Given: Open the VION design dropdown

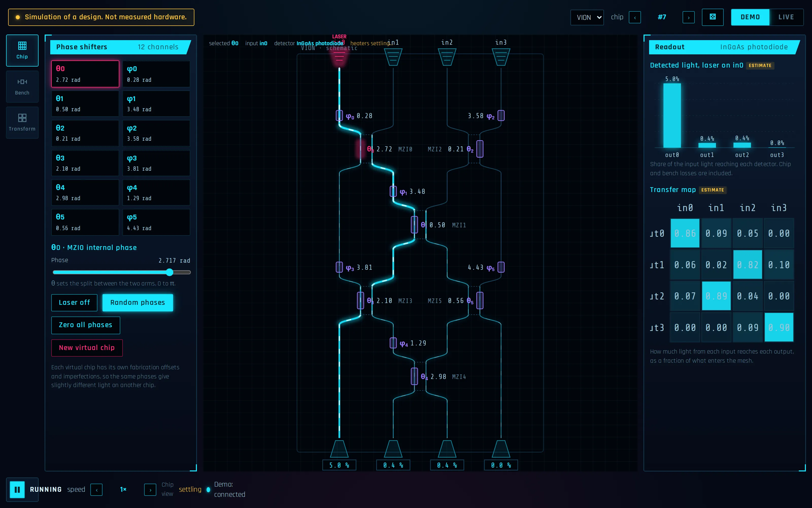Looking at the screenshot, I should [587, 18].
